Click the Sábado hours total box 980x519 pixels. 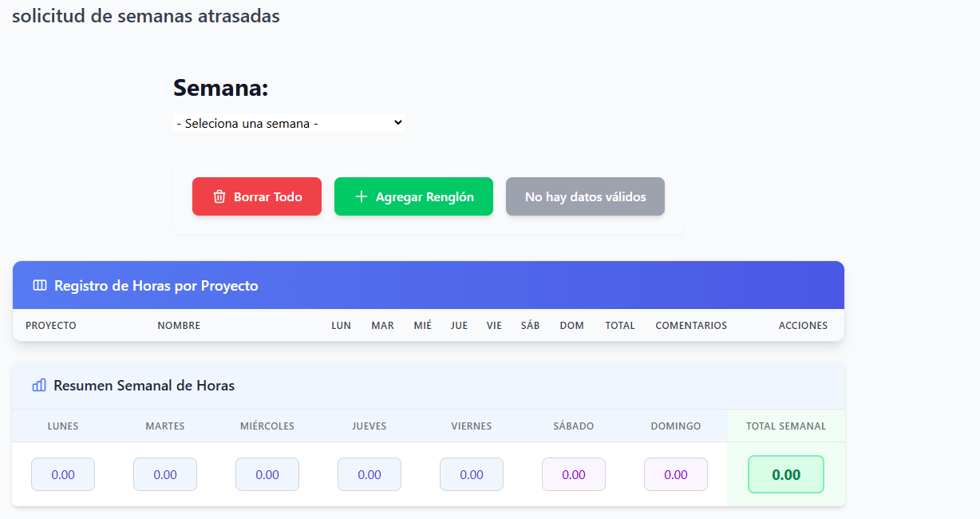574,474
